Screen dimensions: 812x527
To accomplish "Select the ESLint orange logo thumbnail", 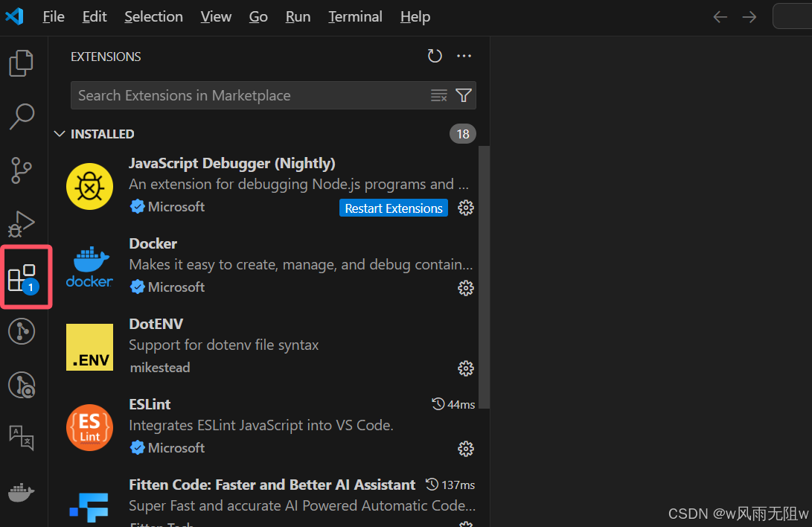I will point(89,427).
